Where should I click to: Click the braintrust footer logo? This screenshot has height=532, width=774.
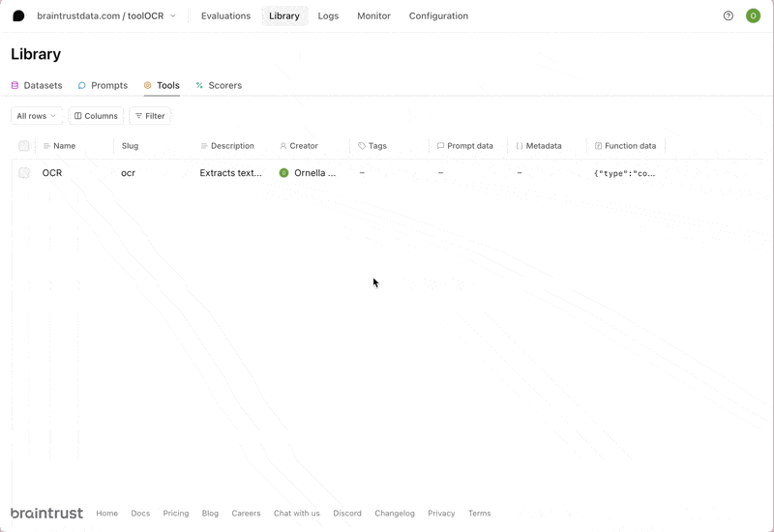pyautogui.click(x=46, y=513)
